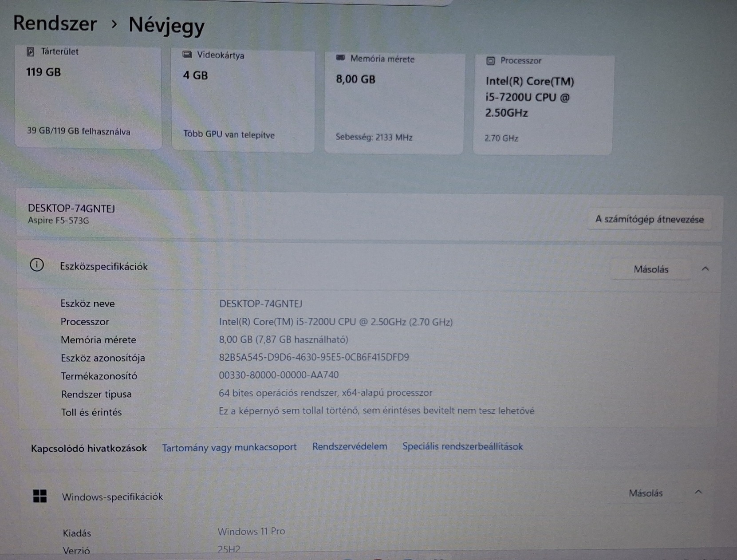Click the 8,00 GB (7,87 GB használható) value
This screenshot has height=560, width=737.
[284, 339]
